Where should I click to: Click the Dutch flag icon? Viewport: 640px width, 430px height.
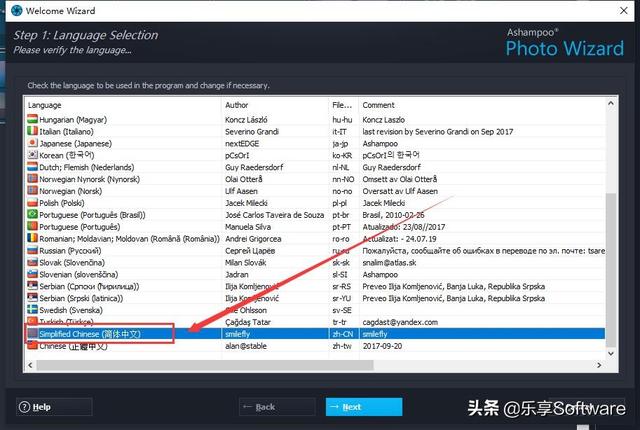pos(32,167)
